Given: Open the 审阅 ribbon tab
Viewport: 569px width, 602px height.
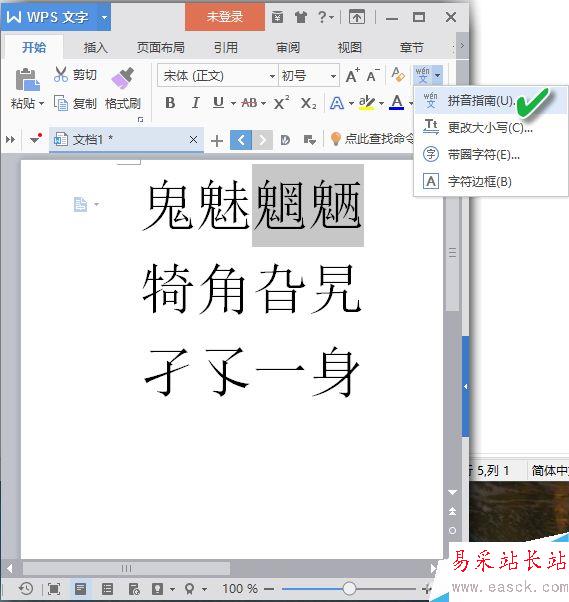Looking at the screenshot, I should pos(288,47).
